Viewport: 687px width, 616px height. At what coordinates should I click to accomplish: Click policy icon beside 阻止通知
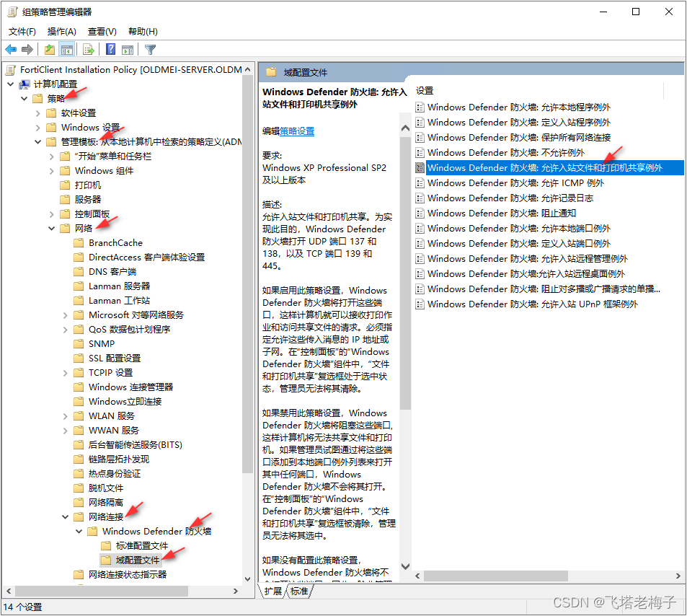pos(420,213)
